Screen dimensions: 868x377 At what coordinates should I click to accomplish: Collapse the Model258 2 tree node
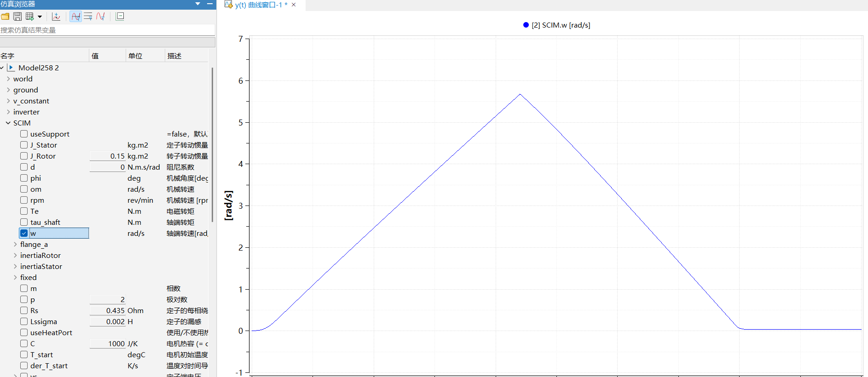(x=2, y=68)
